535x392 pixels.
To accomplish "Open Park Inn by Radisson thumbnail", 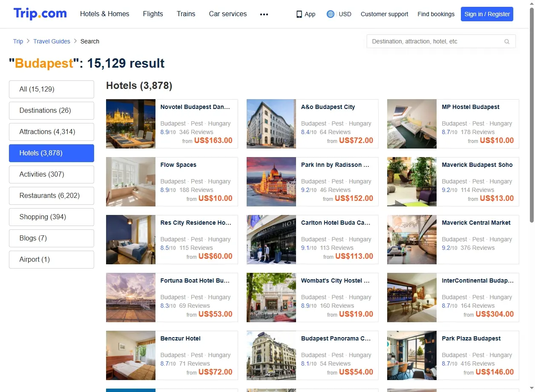I will tap(271, 182).
